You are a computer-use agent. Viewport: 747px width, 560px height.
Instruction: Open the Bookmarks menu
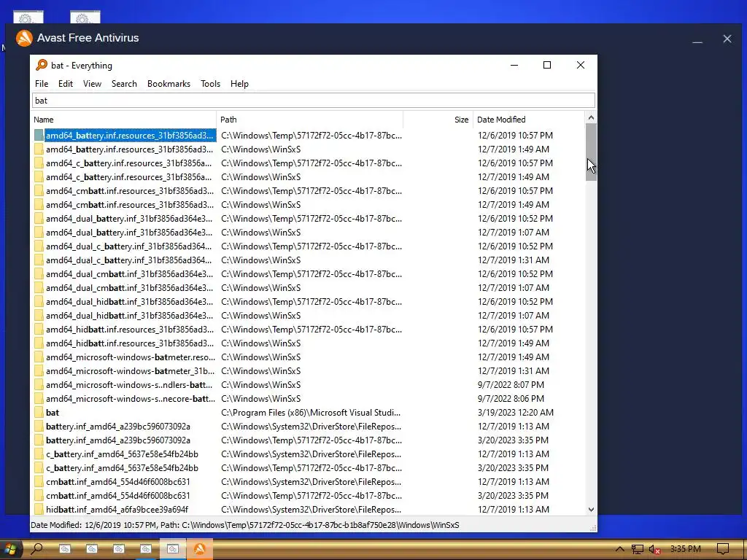169,84
